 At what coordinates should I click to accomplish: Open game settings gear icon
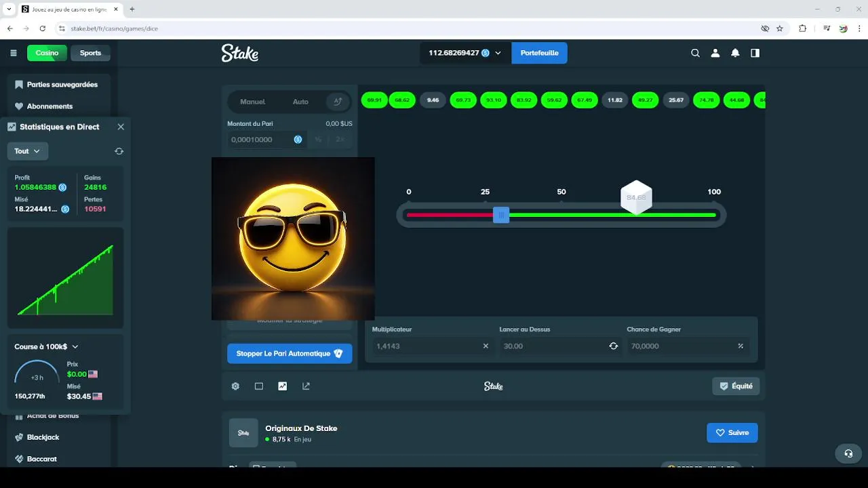235,386
